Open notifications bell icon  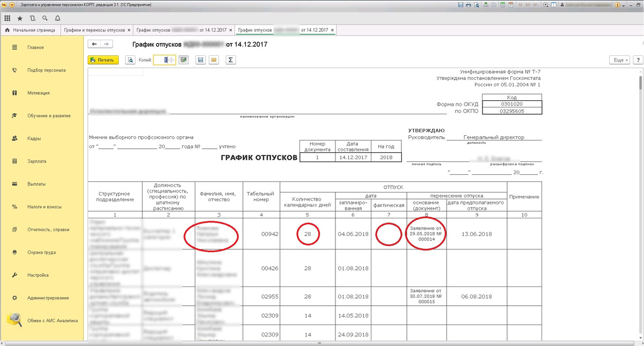(57, 18)
